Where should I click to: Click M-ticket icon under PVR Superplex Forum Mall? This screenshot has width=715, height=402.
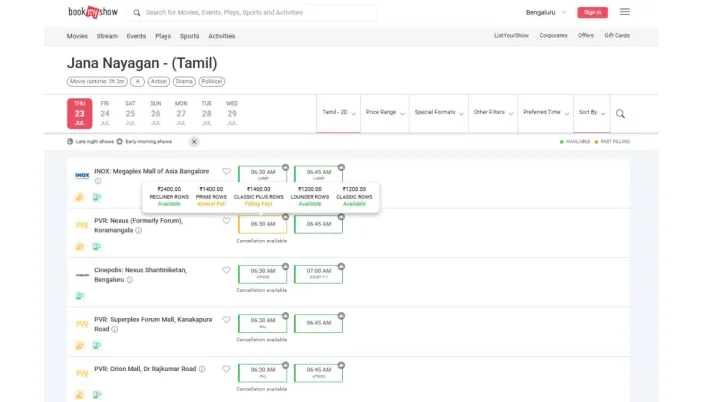coord(97,345)
